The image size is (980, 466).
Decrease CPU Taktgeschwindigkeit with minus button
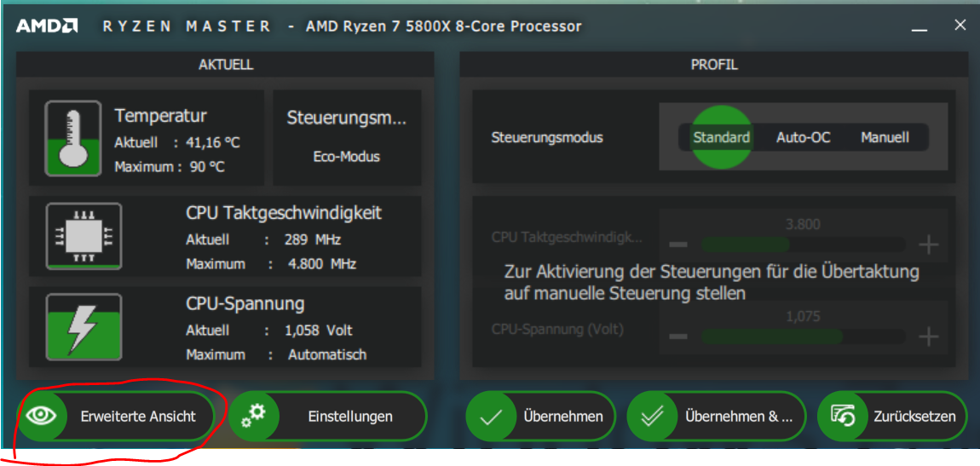(678, 245)
